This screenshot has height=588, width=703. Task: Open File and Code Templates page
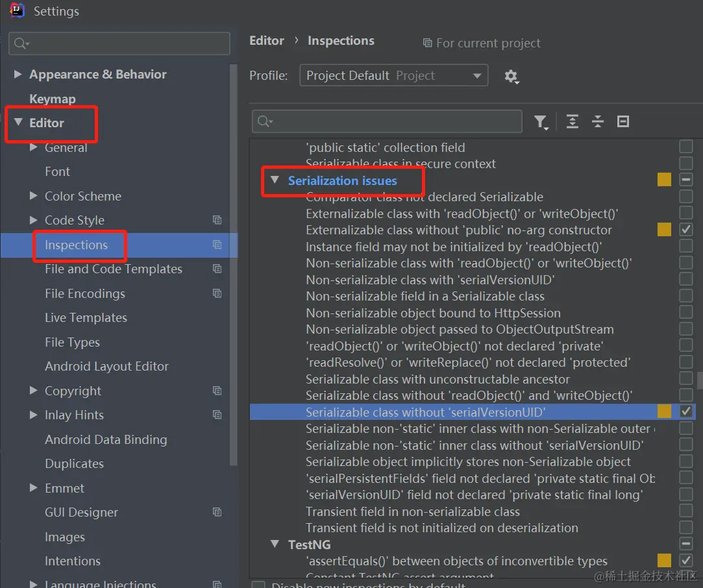pyautogui.click(x=114, y=269)
